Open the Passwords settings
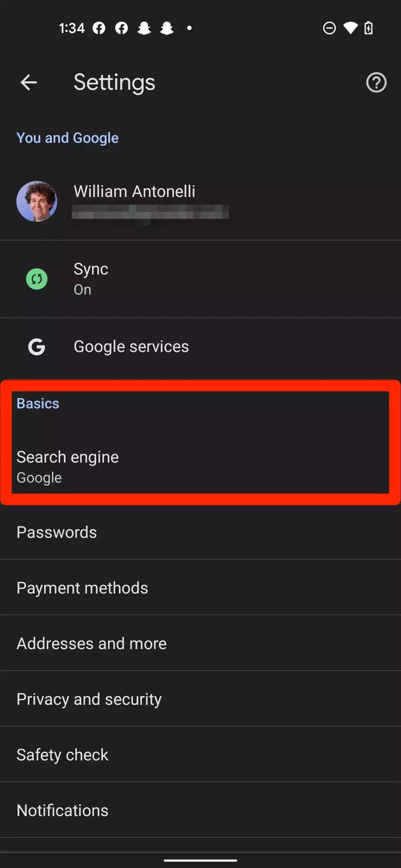This screenshot has width=401, height=868. coord(57,532)
